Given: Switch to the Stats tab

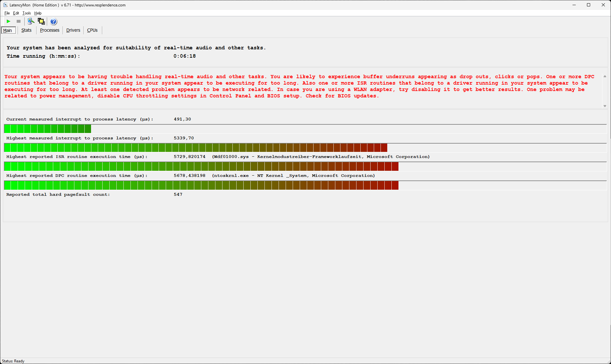Looking at the screenshot, I should [x=27, y=30].
